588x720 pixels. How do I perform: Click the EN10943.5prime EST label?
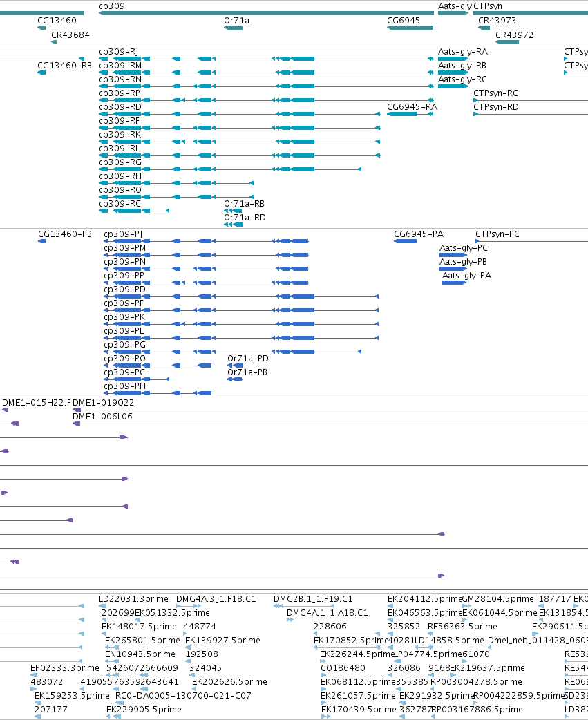140,654
